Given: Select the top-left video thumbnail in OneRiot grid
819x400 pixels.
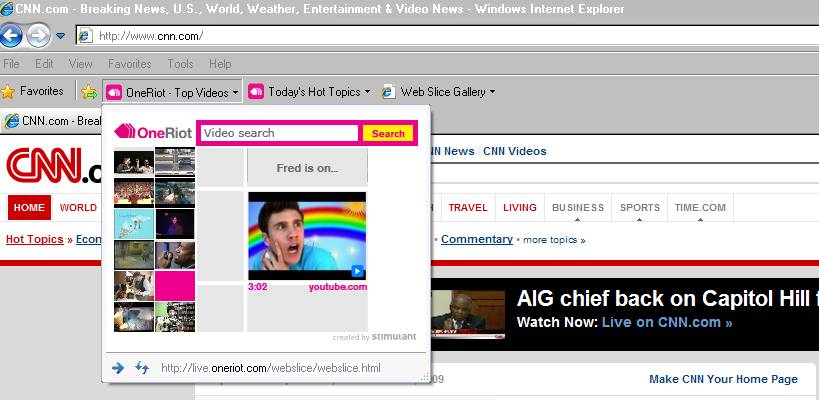Looking at the screenshot, I should pos(134,162).
